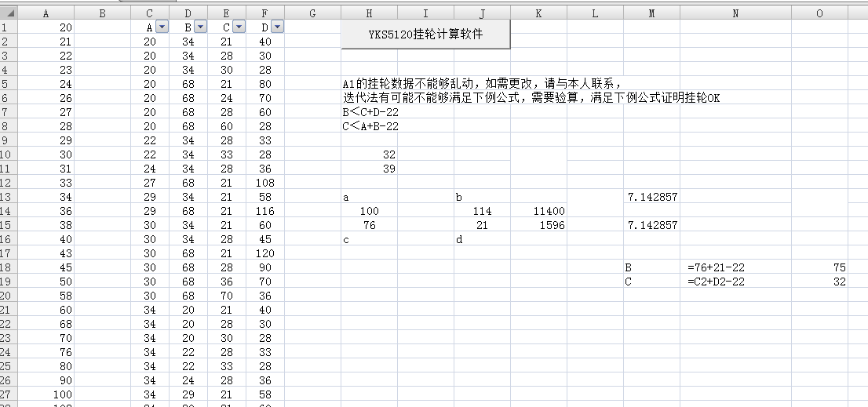868x407 pixels.
Task: Select the cell labeled 'c' in column H
Action: point(369,239)
